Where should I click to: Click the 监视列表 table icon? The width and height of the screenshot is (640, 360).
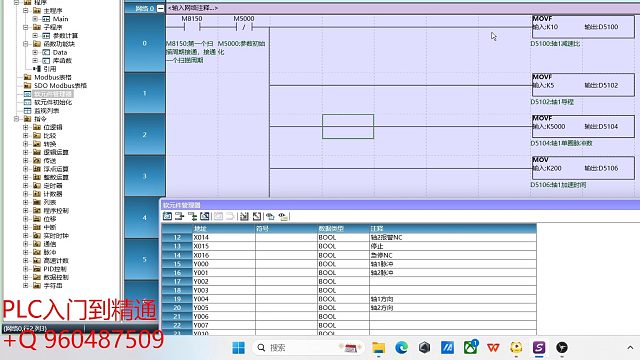(27, 111)
